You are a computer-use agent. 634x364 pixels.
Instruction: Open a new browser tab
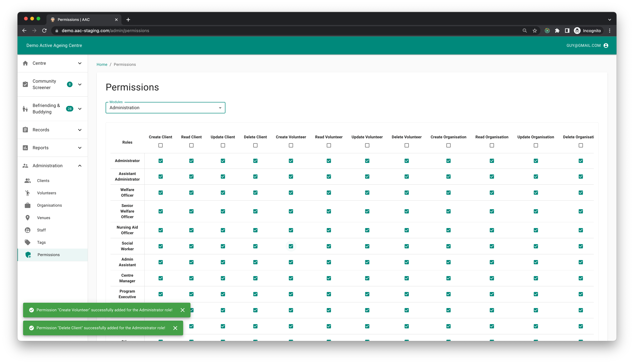[128, 19]
